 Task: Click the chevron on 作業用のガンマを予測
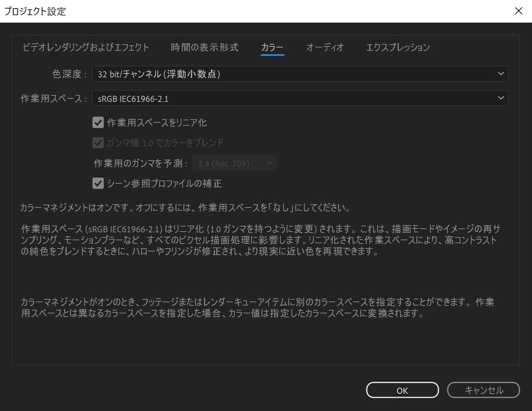269,163
